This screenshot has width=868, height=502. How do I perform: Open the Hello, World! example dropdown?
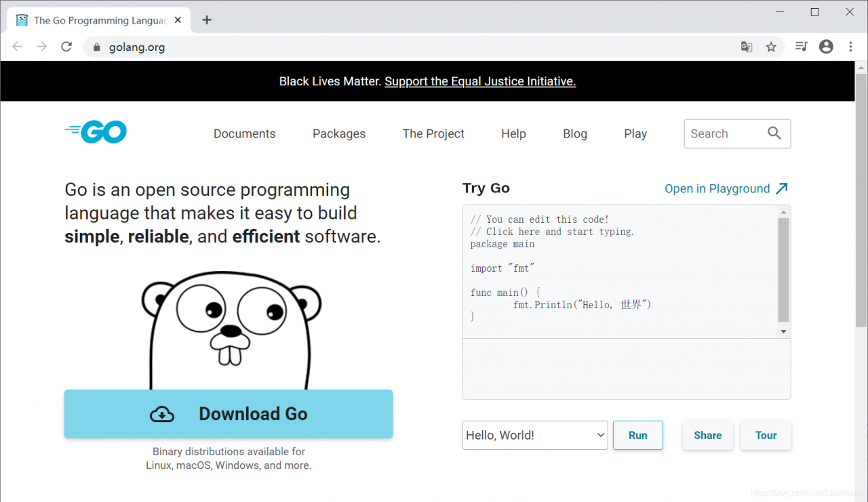535,435
